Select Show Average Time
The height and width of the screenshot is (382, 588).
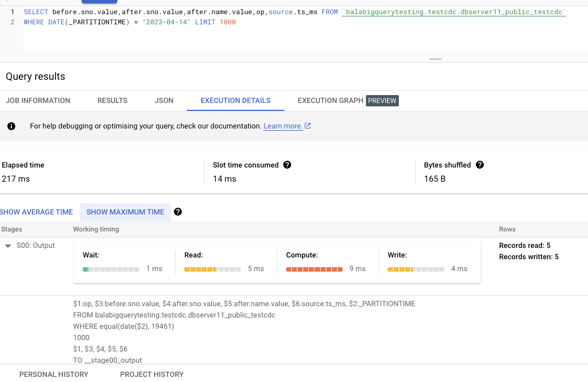coord(36,212)
